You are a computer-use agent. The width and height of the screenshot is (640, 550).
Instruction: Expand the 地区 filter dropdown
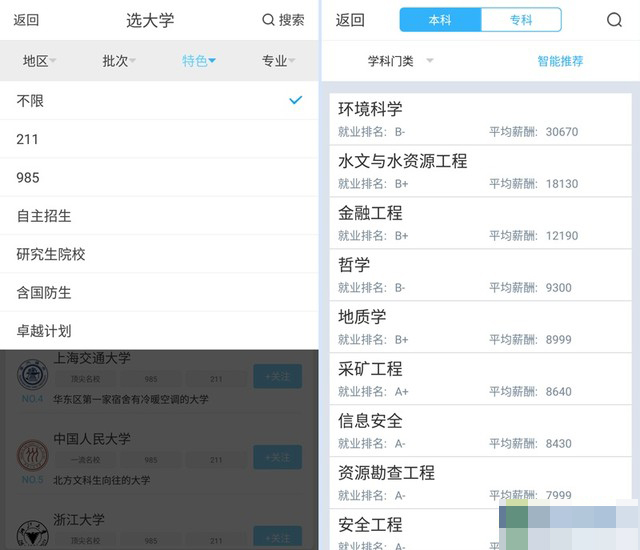pos(40,61)
